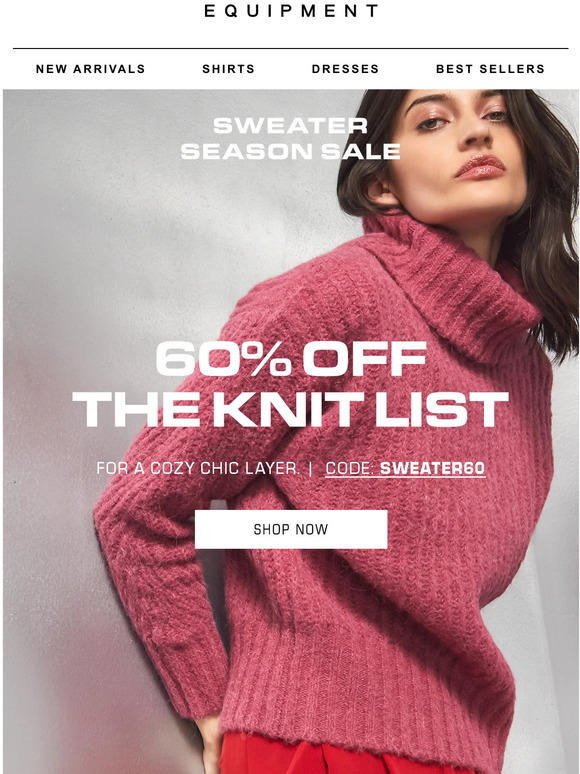The height and width of the screenshot is (774, 580).
Task: Click the 60% OFF headline text
Action: pyautogui.click(x=291, y=358)
